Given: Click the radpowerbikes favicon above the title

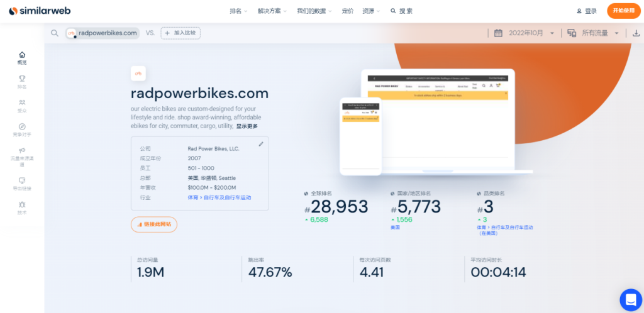Looking at the screenshot, I should pos(138,74).
